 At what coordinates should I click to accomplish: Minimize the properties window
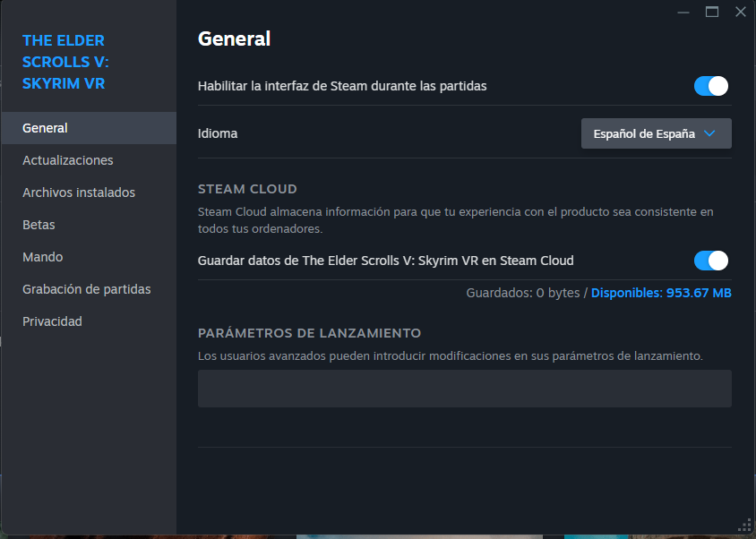click(x=683, y=12)
